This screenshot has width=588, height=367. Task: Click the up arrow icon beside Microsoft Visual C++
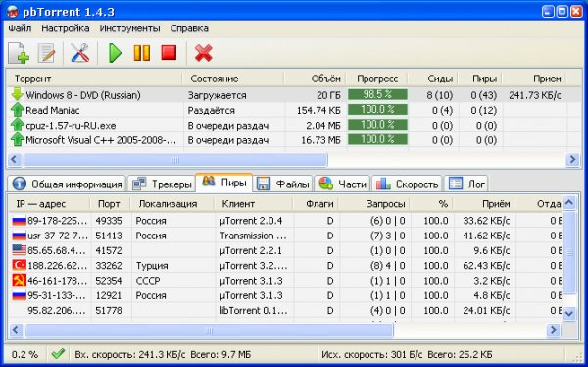[x=18, y=139]
